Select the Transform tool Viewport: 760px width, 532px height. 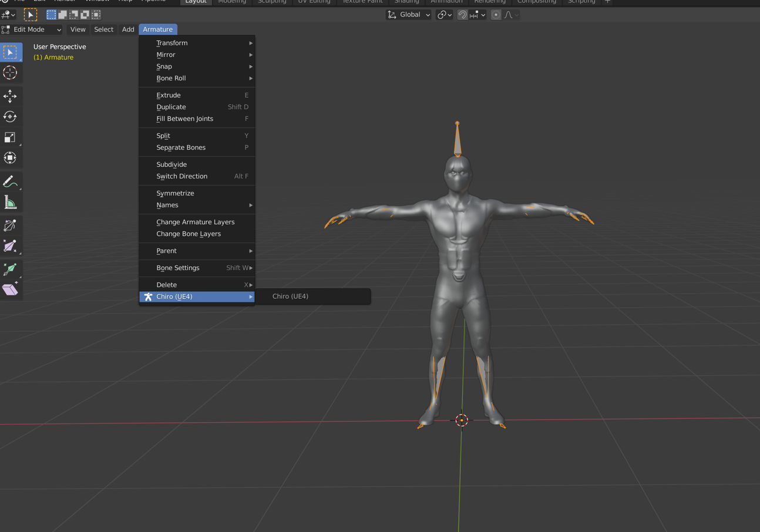(x=11, y=157)
